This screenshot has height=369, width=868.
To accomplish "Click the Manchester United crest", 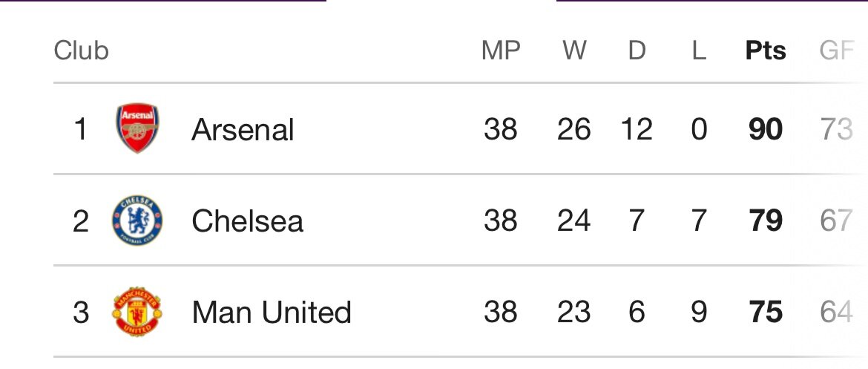I will pos(137,311).
